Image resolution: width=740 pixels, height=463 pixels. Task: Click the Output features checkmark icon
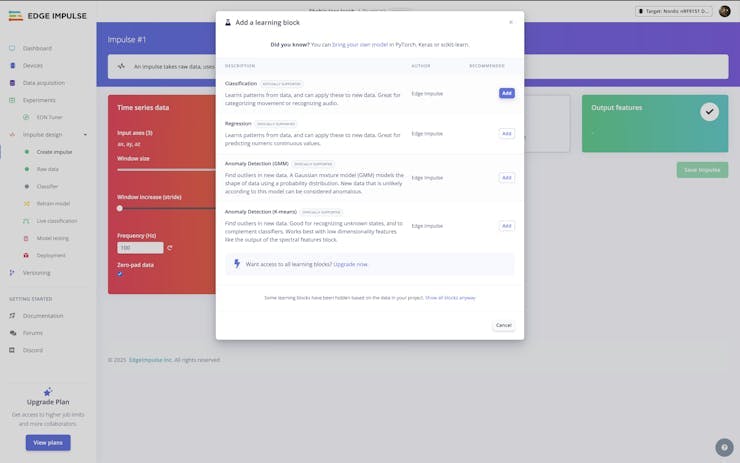[x=709, y=112]
